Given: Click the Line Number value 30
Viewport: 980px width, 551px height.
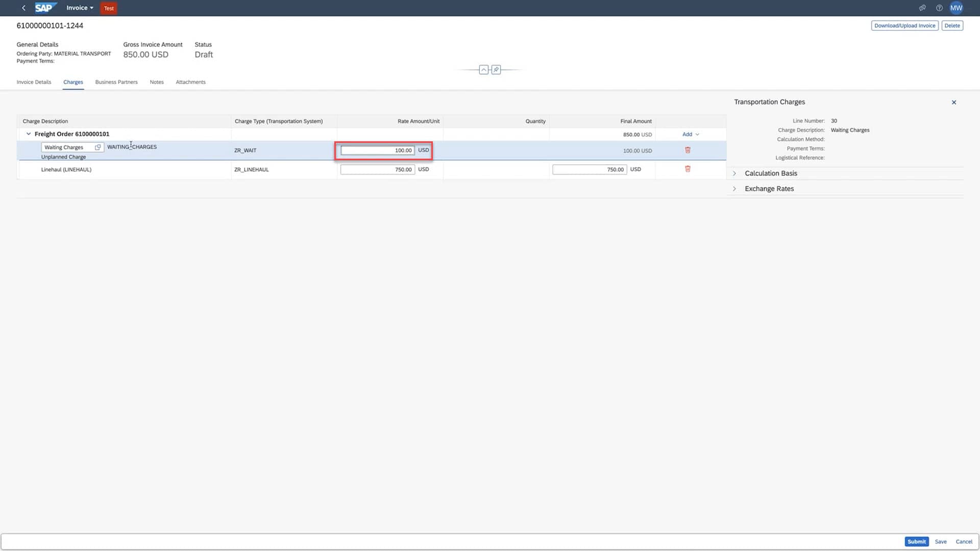Looking at the screenshot, I should (x=834, y=121).
